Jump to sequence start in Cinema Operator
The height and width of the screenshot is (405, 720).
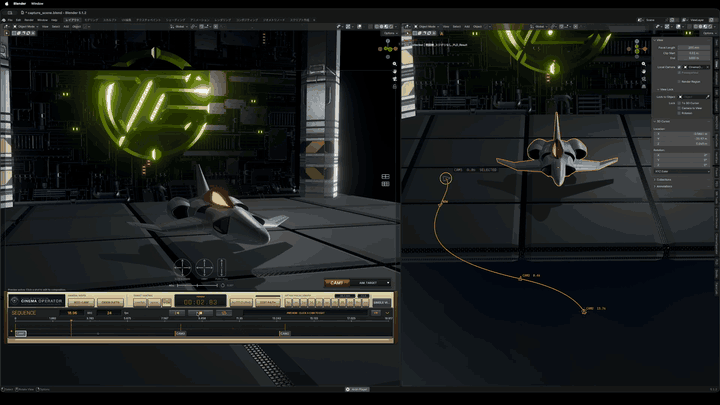point(177,313)
